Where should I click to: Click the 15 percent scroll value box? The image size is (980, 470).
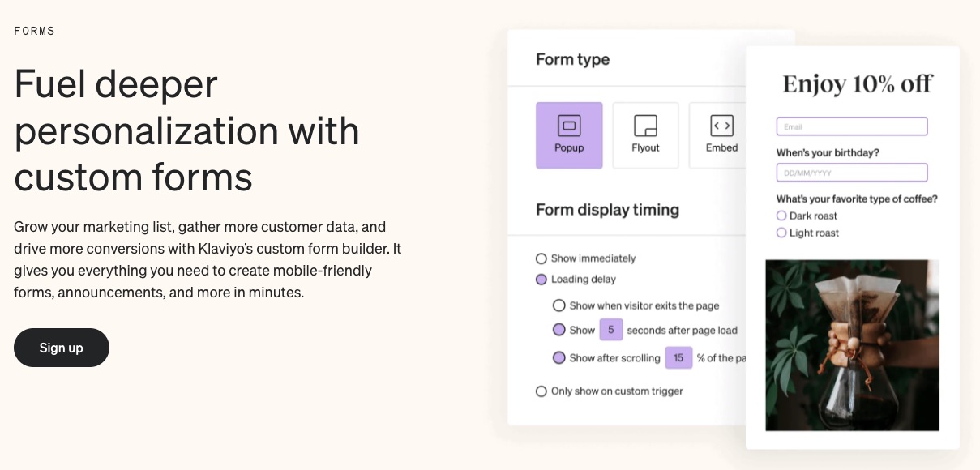[x=678, y=357]
